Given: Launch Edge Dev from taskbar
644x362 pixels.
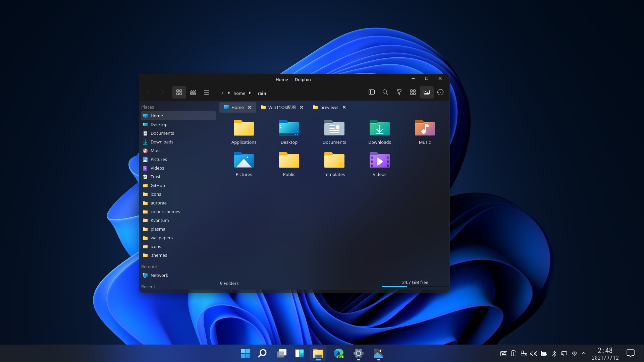Looking at the screenshot, I should pos(339,353).
